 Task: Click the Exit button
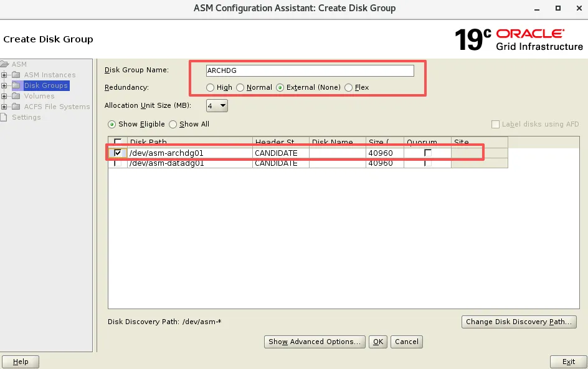coord(569,362)
